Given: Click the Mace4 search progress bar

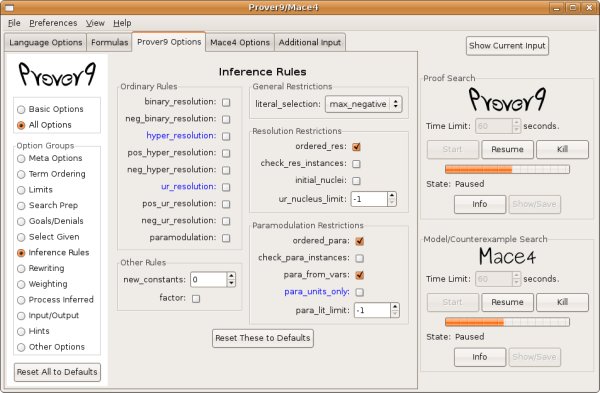Looking at the screenshot, I should pyautogui.click(x=507, y=322).
